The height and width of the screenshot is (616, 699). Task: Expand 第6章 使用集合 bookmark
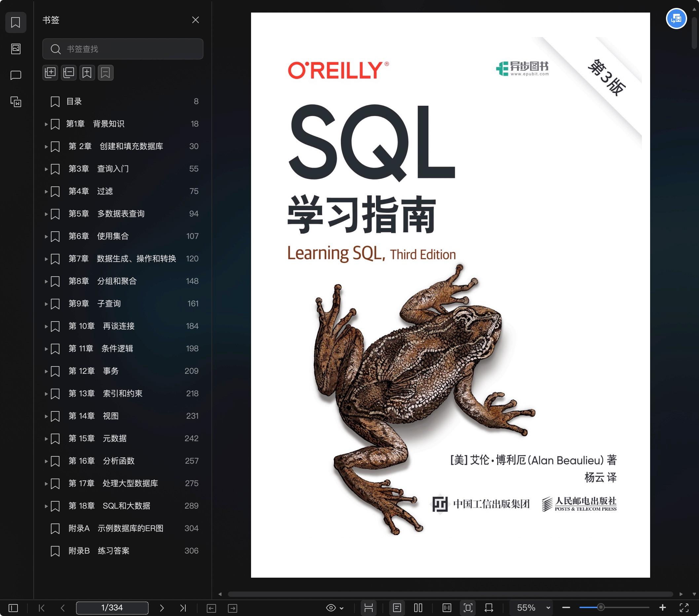[46, 236]
